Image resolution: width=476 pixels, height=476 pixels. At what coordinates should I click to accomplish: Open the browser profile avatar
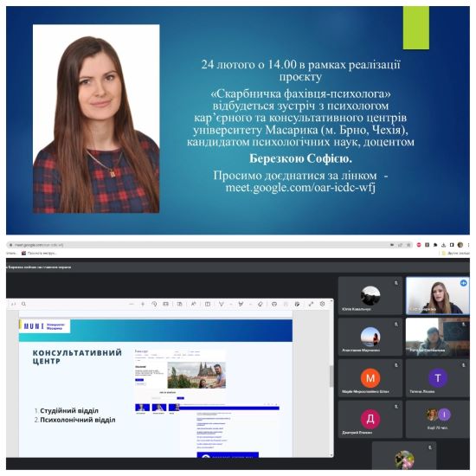pos(460,245)
